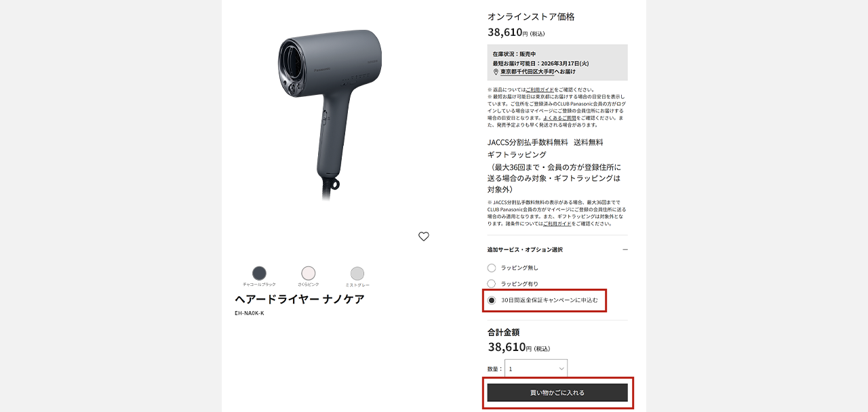Collapse 追加サービス・オプション選択 section via minus icon

click(x=625, y=249)
